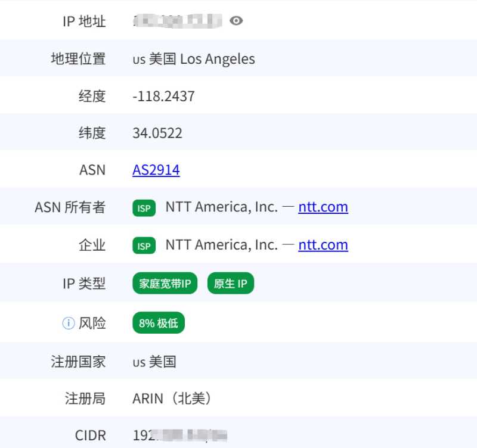
Task: Click the 注册局 label
Action: click(x=85, y=399)
